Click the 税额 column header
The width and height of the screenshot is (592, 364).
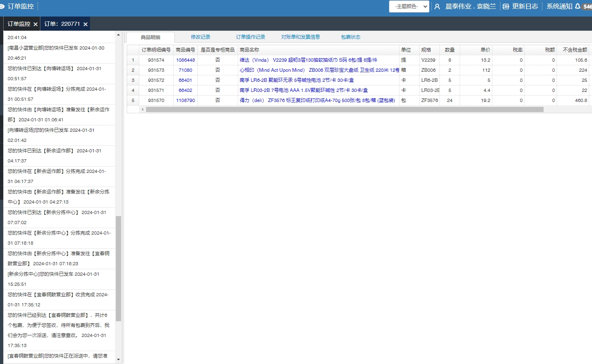coord(540,50)
